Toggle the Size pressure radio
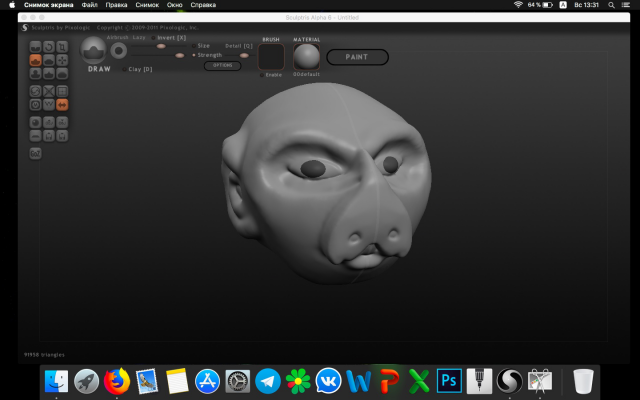The height and width of the screenshot is (400, 640). coord(194,46)
